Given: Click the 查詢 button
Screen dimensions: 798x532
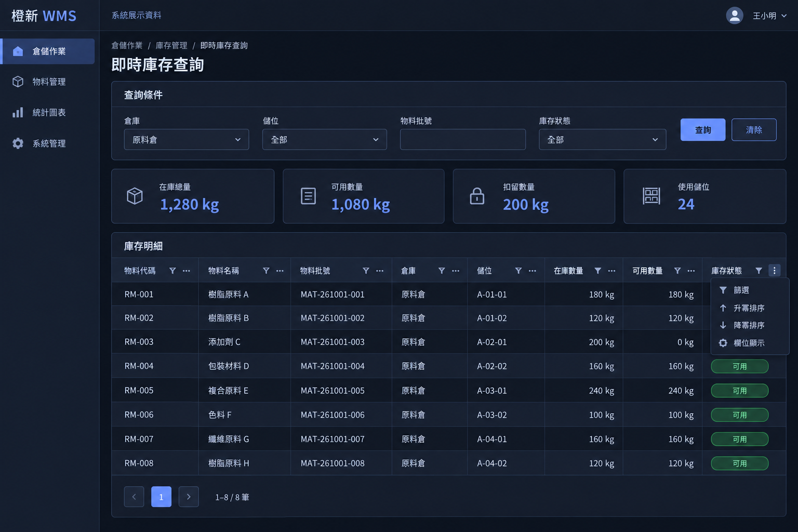Looking at the screenshot, I should pos(703,130).
